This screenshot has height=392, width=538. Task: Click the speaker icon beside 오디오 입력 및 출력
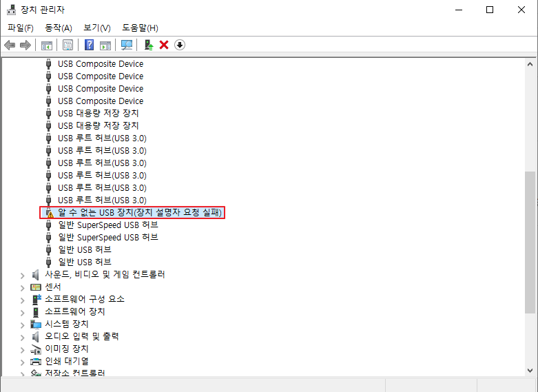click(36, 336)
